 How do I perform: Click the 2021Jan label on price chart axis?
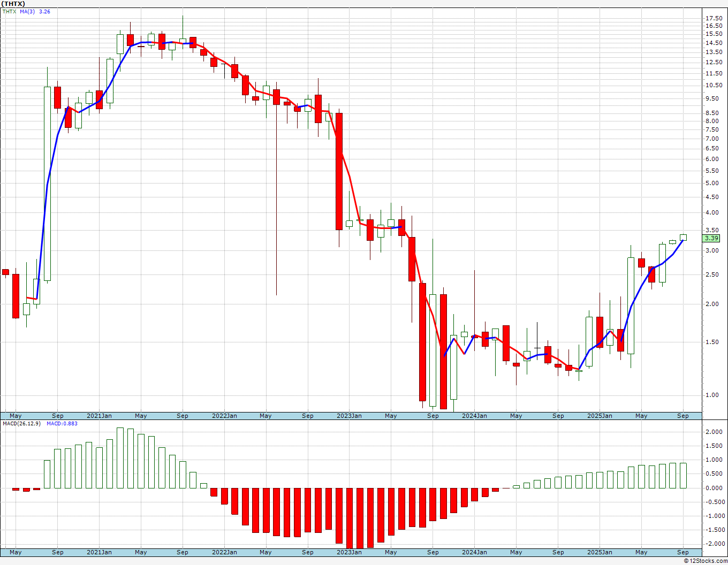pos(99,416)
